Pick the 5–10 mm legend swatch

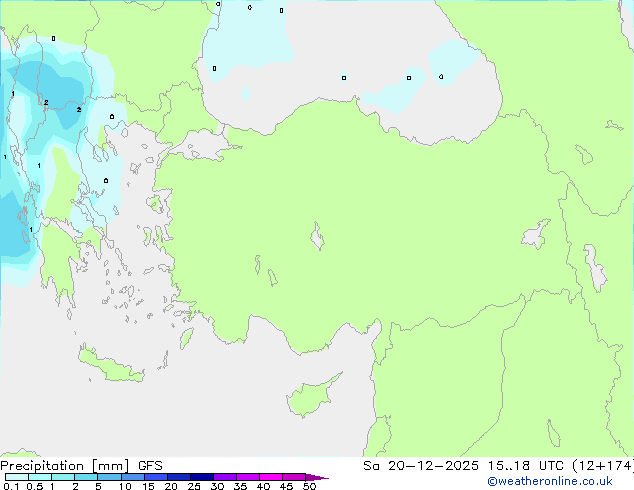pyautogui.click(x=109, y=477)
